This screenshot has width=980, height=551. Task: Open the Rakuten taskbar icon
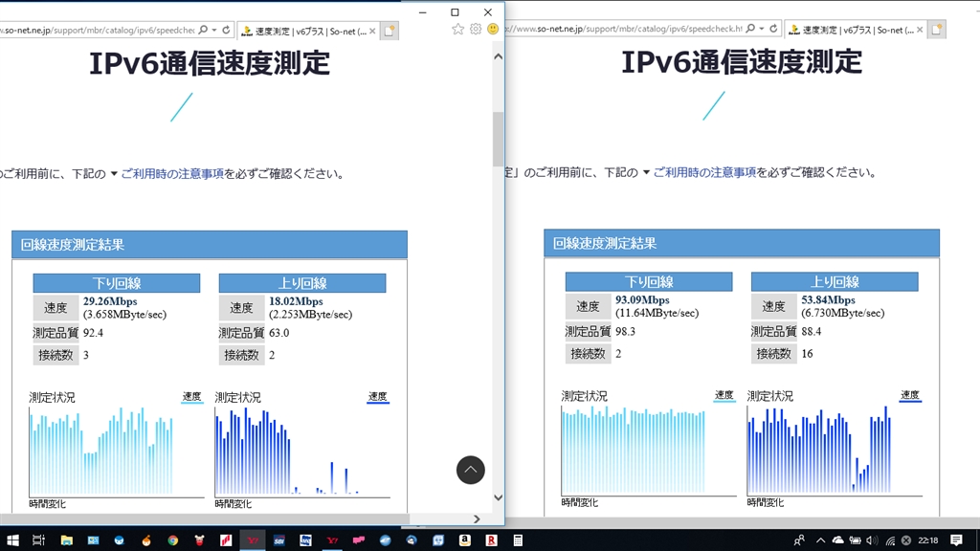coord(492,540)
